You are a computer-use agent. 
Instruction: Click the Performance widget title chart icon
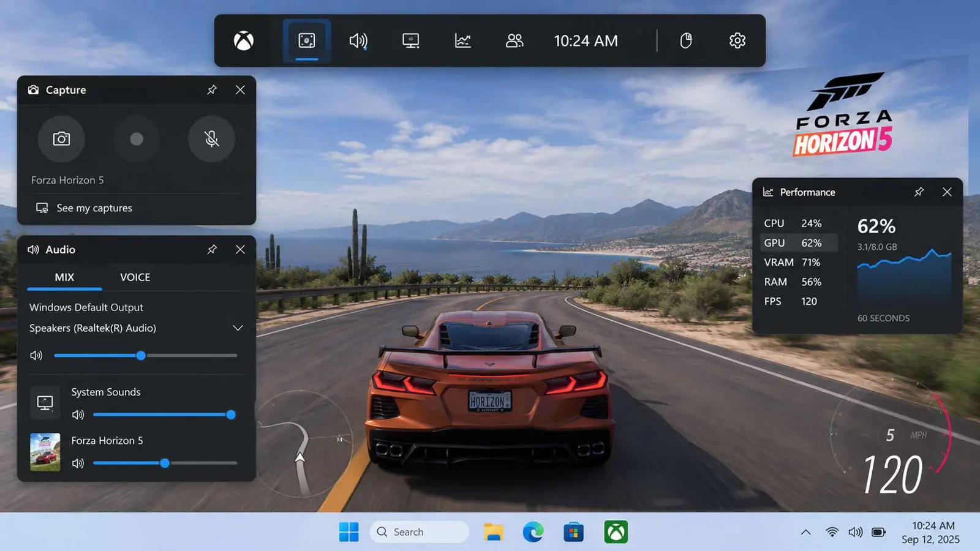[x=768, y=192]
